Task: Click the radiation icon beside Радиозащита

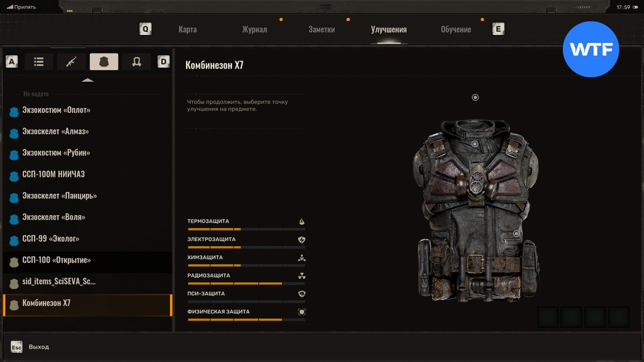Action: 301,276
